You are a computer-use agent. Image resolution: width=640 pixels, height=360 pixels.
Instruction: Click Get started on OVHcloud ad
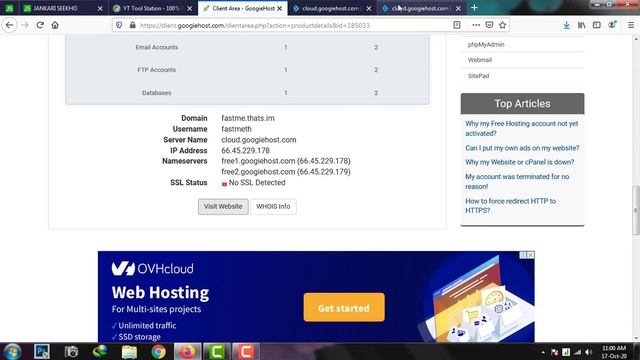[x=344, y=308]
